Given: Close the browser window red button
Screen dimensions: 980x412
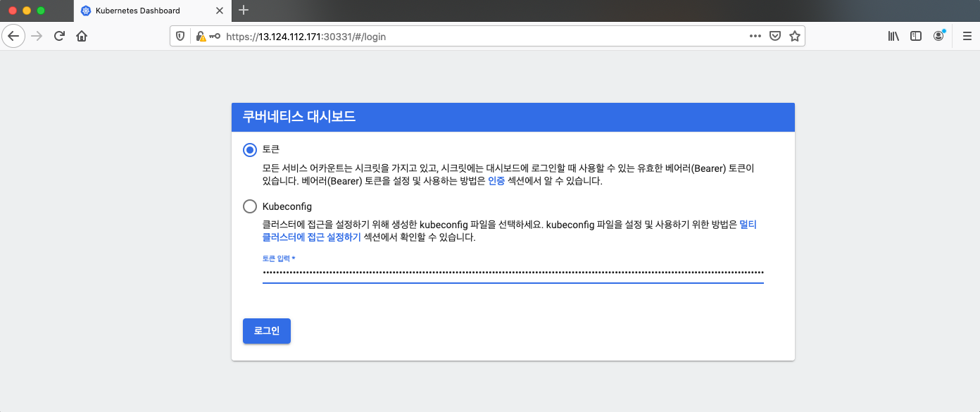Looking at the screenshot, I should coord(13,11).
